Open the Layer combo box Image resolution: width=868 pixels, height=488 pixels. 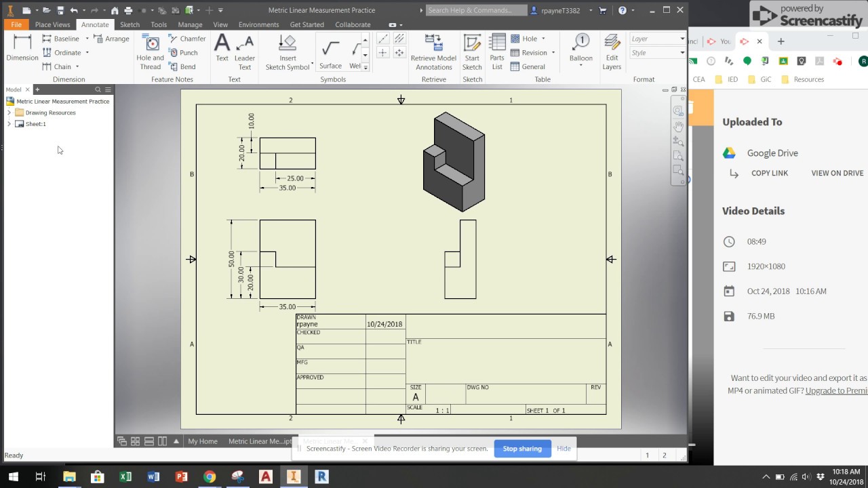point(658,39)
